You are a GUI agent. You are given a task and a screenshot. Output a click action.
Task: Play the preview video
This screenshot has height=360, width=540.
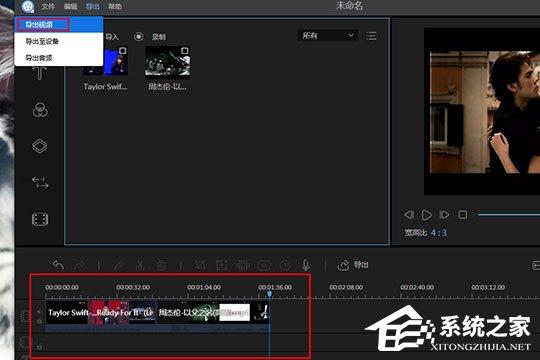(x=427, y=215)
